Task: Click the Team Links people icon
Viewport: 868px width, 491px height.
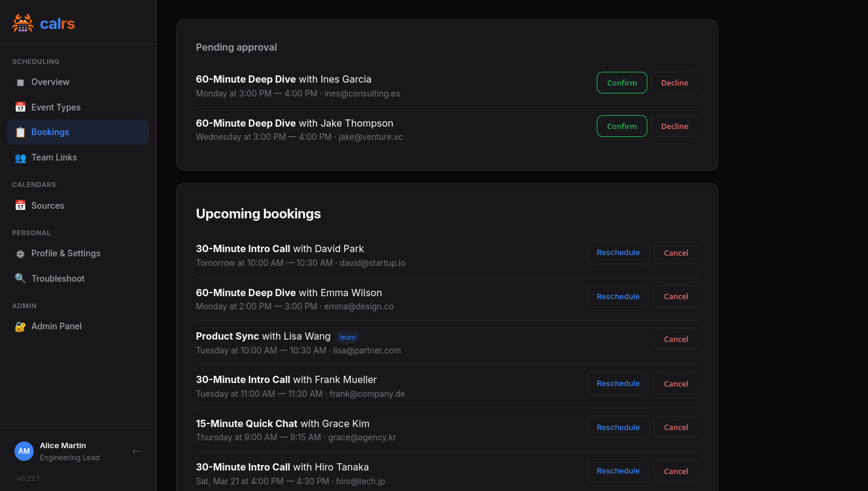Action: 20,157
